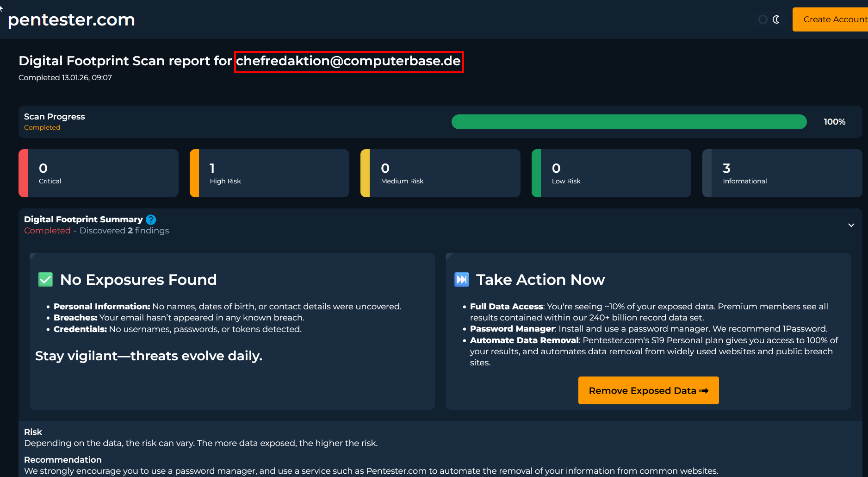Click the blue fast-forward icon next to Take Action Now
Viewport: 868px width, 477px height.
click(461, 279)
